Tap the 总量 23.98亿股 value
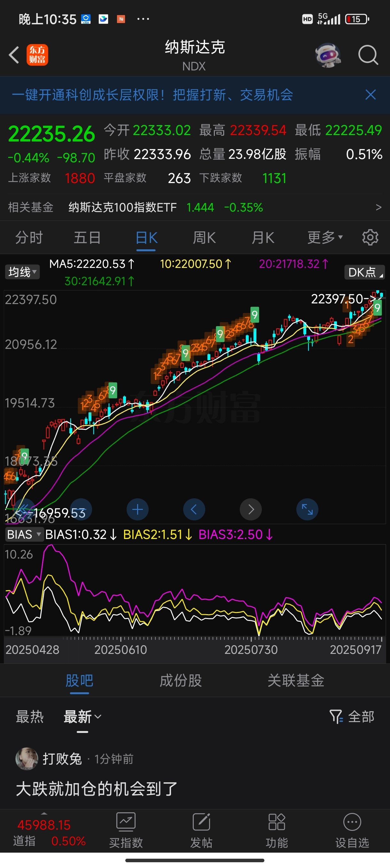390x868 pixels. [257, 154]
